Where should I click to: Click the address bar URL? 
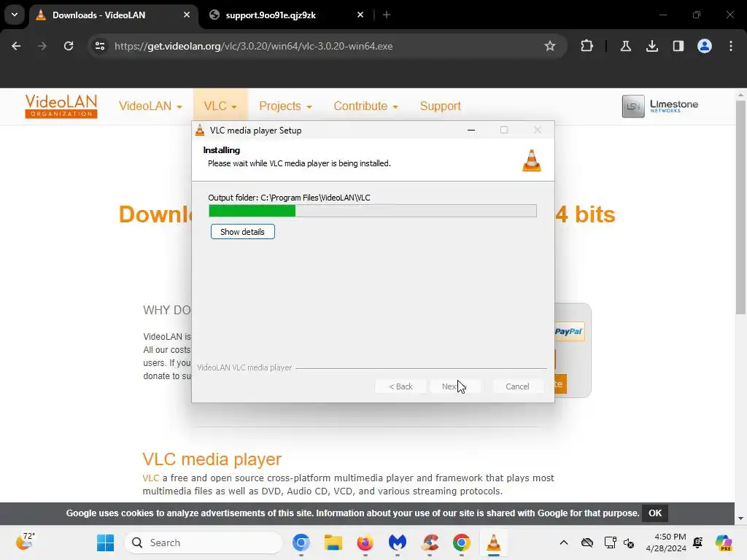[x=253, y=46]
